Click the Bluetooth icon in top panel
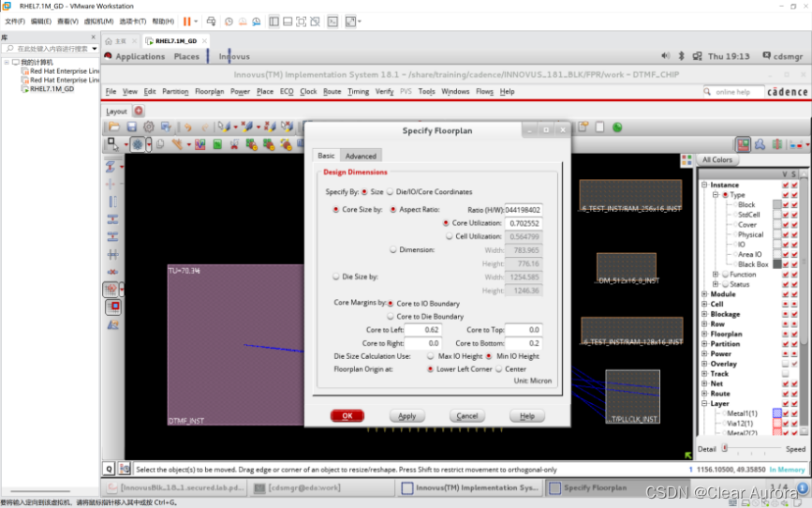 click(x=682, y=56)
